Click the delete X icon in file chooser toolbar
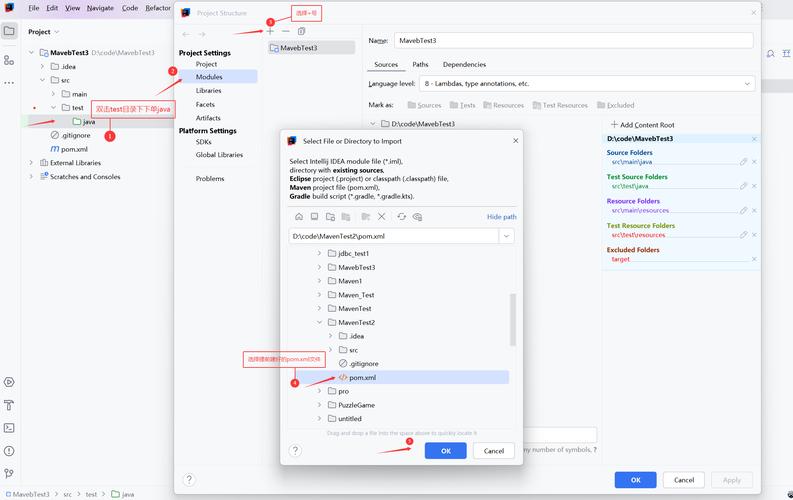Viewport: 793px width, 500px height. point(382,216)
